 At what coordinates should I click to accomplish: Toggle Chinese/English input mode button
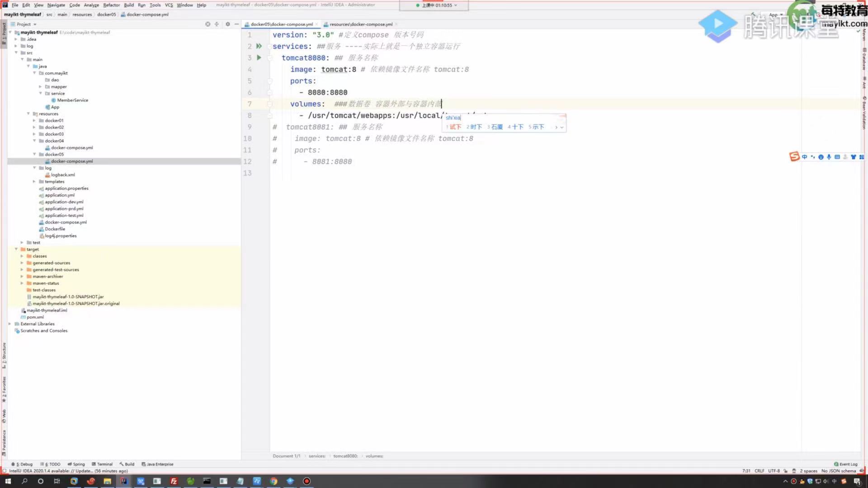(x=805, y=157)
